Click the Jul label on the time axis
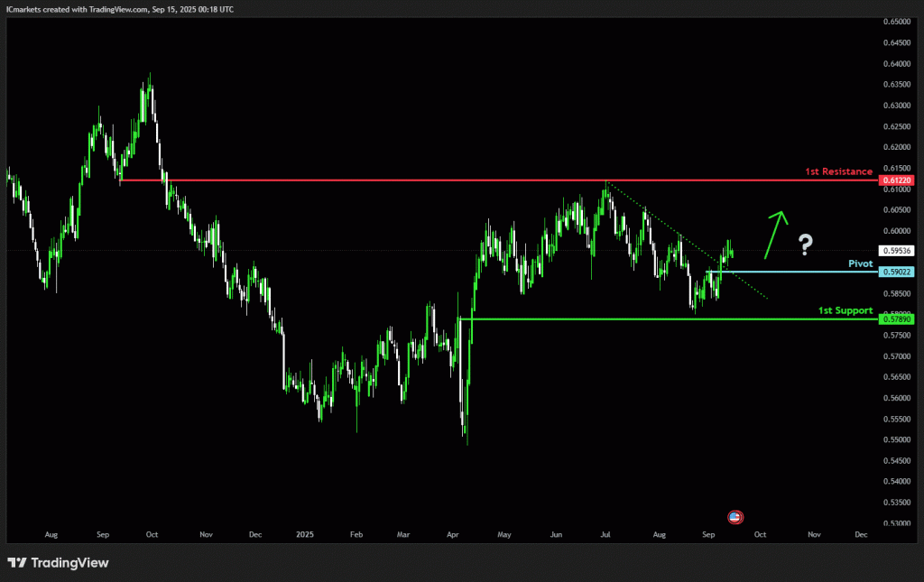The width and height of the screenshot is (924, 582). pyautogui.click(x=605, y=534)
